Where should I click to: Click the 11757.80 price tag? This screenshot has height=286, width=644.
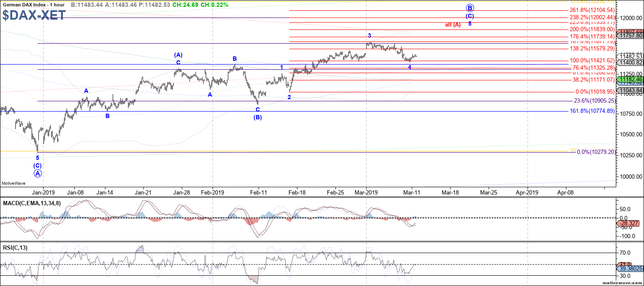(x=630, y=36)
